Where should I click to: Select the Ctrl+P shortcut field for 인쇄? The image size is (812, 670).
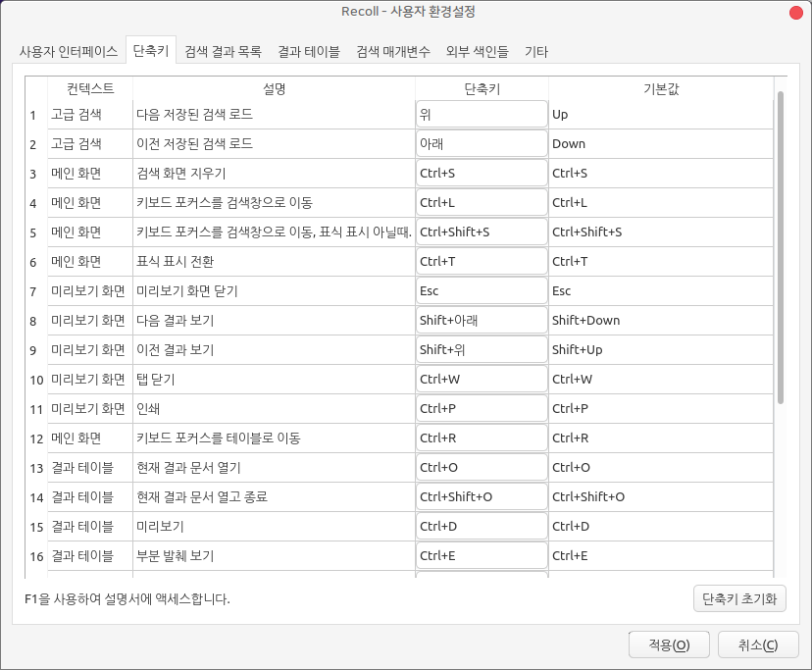(x=481, y=409)
